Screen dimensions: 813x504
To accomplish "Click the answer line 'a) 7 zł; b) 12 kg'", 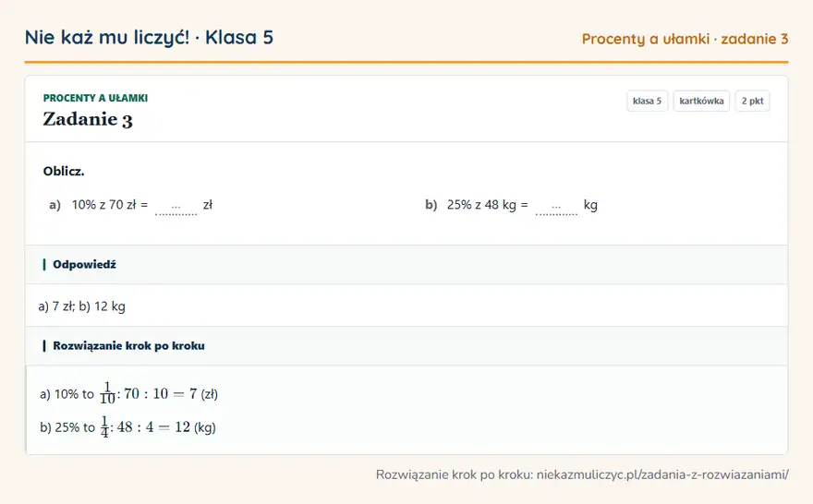I will [82, 306].
